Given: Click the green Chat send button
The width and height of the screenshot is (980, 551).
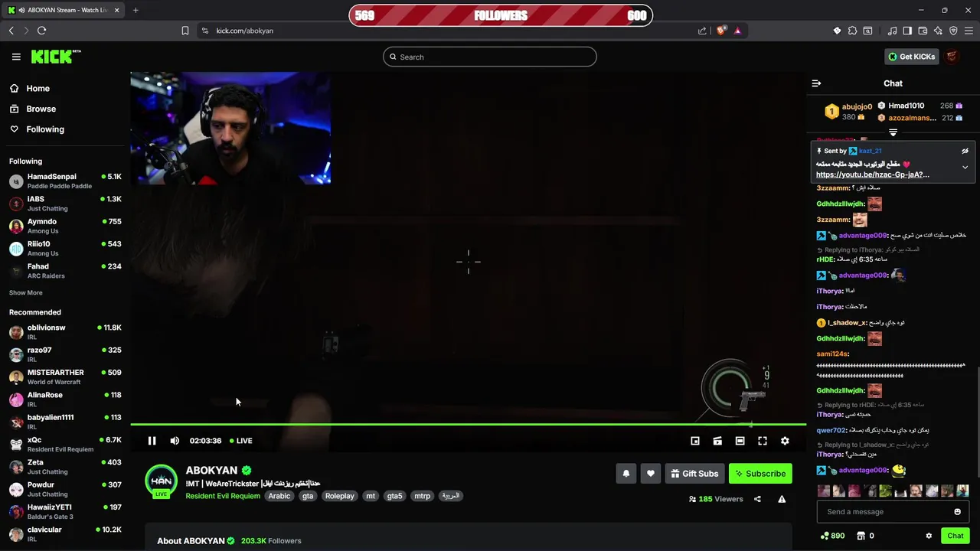Looking at the screenshot, I should pos(955,536).
